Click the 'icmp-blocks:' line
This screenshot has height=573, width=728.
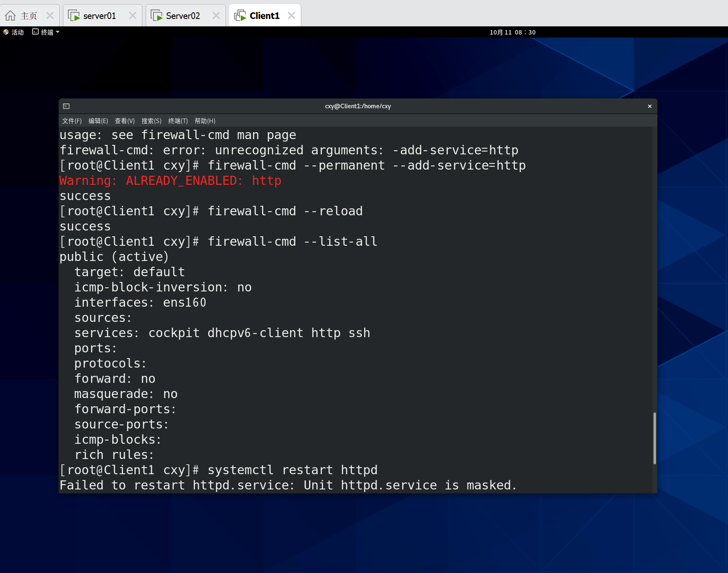click(x=118, y=440)
